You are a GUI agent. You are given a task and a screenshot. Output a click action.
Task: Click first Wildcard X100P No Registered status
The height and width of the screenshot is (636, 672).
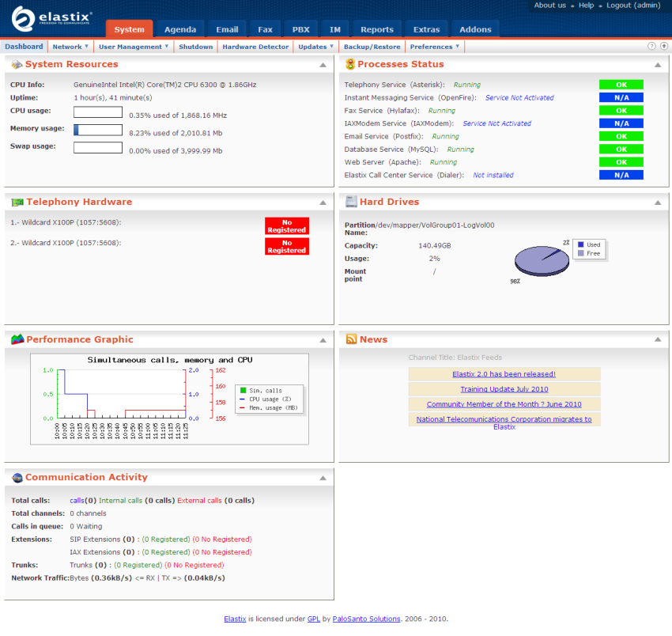coord(286,226)
